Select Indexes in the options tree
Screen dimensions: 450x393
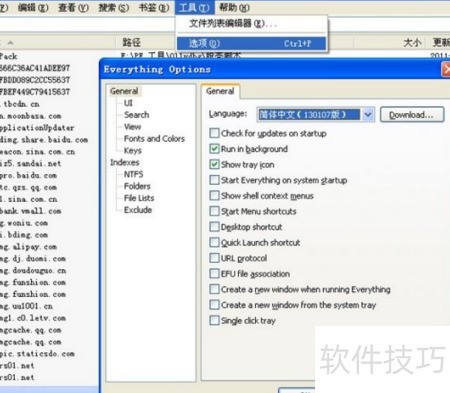coord(125,162)
